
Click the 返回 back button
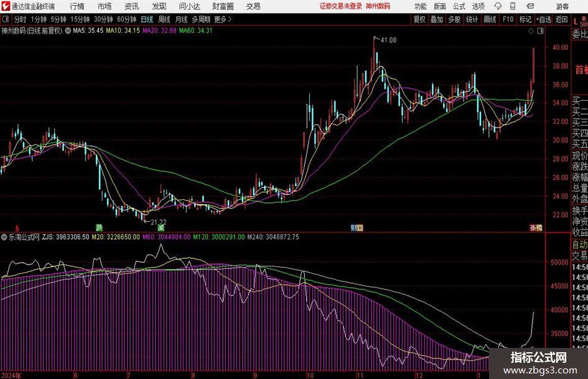[x=561, y=19]
